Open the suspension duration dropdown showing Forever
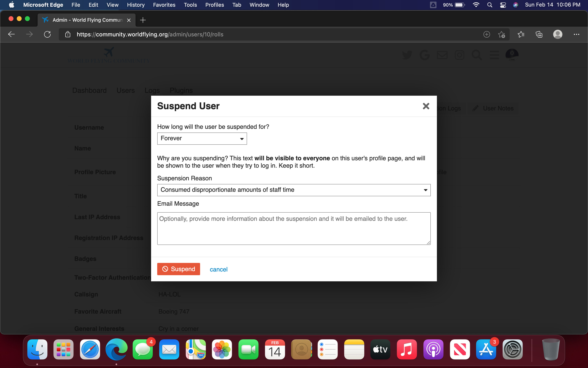The width and height of the screenshot is (588, 368). pos(202,138)
